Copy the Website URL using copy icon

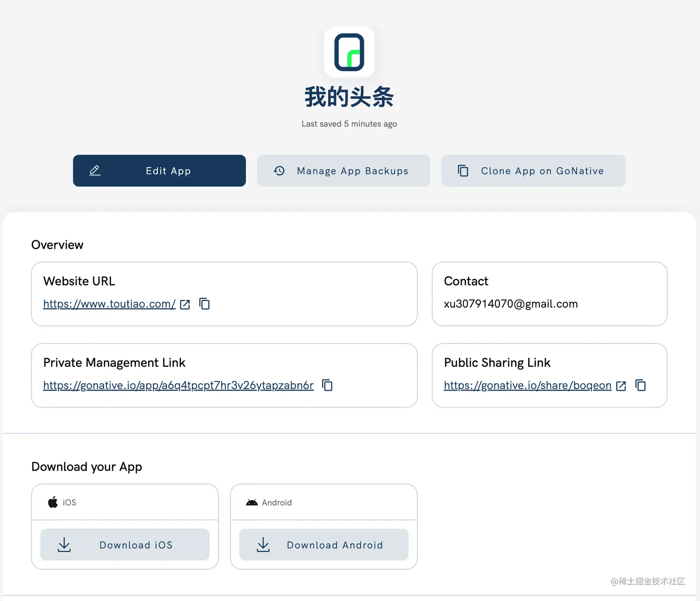click(204, 304)
